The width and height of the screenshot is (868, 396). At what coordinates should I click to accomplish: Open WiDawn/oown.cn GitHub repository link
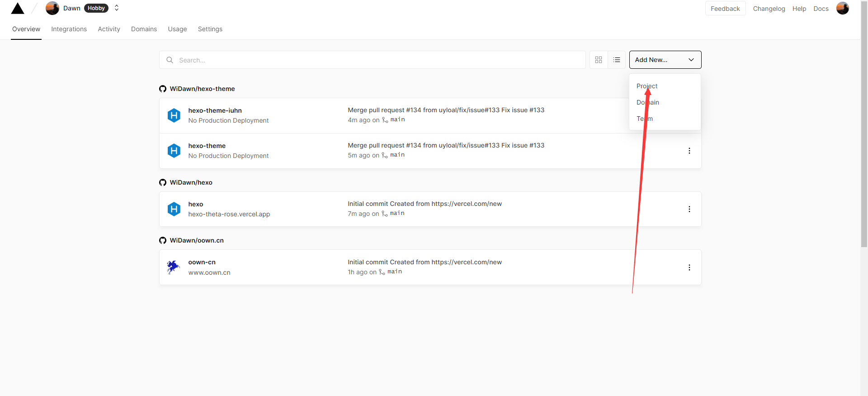pyautogui.click(x=197, y=240)
